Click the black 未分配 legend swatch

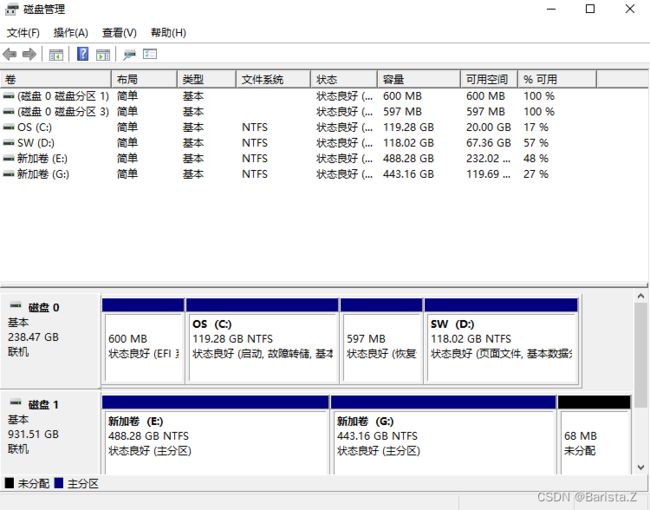click(x=9, y=483)
